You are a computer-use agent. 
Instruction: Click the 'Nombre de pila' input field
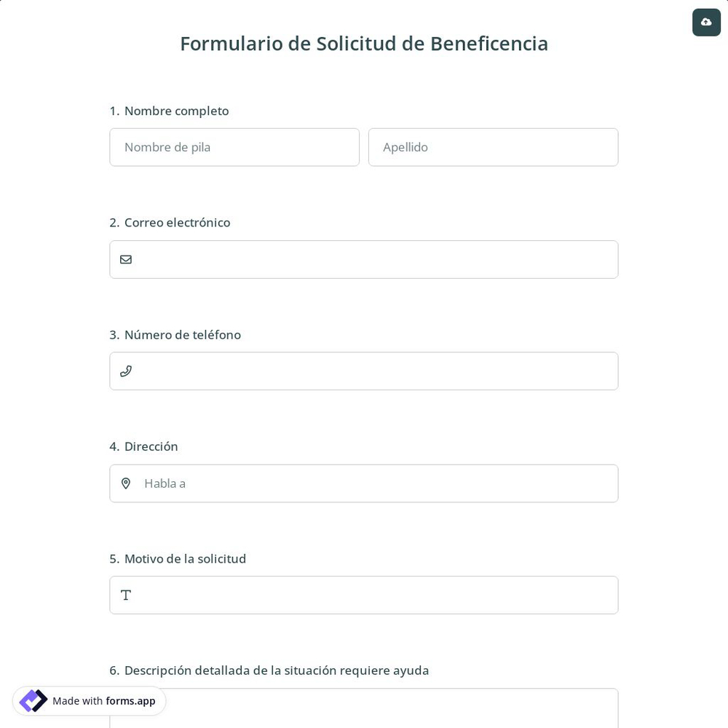234,147
